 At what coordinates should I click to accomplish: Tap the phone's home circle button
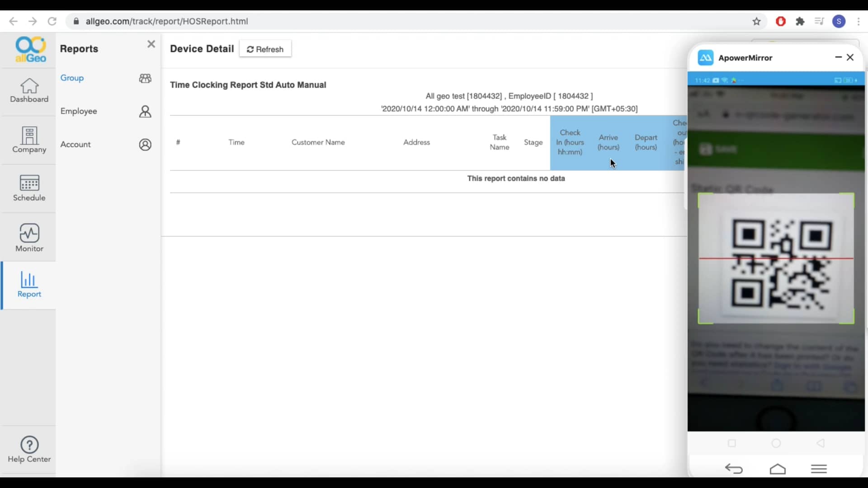(x=776, y=443)
